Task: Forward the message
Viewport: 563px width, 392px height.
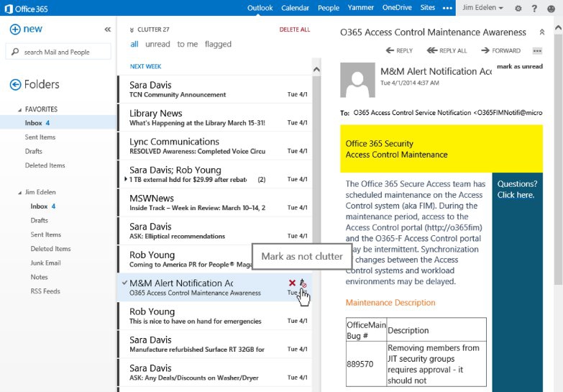Action: [x=500, y=50]
